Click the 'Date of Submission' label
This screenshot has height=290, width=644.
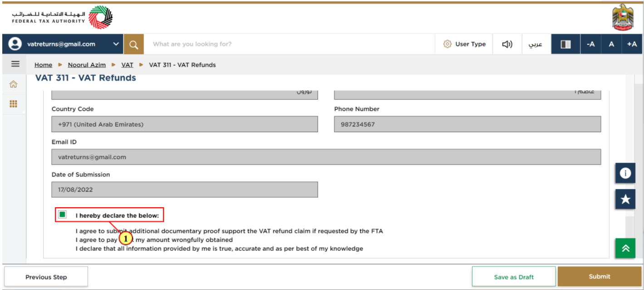[81, 175]
